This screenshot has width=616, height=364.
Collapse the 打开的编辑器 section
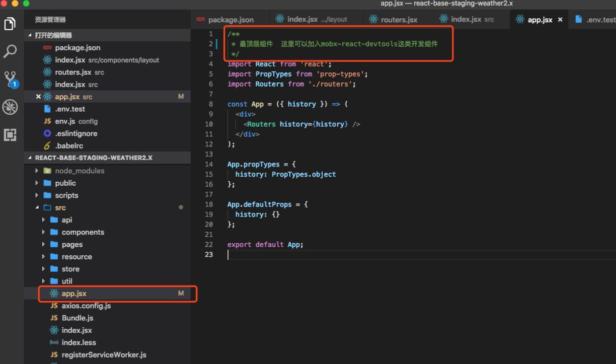point(107,35)
